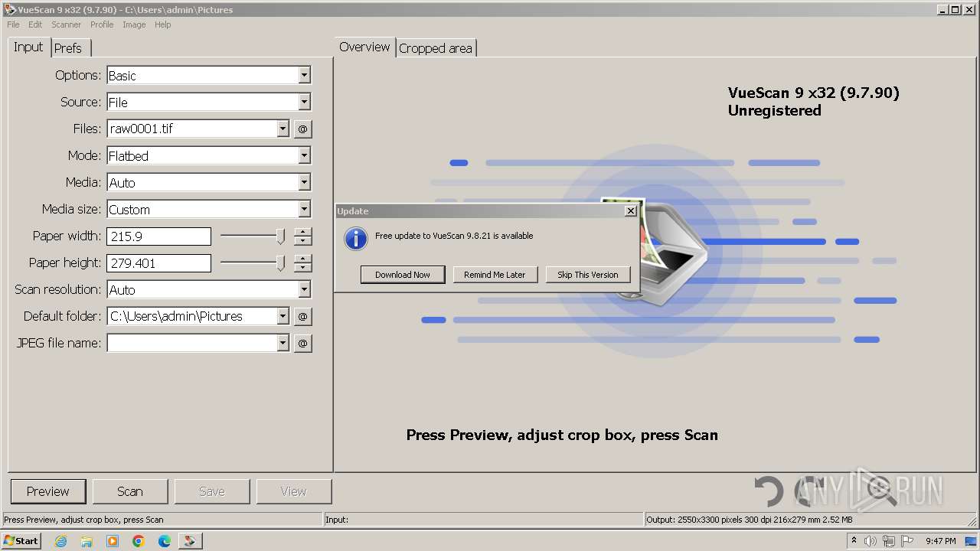Close the Update dialog
This screenshot has height=551, width=980.
[x=630, y=210]
